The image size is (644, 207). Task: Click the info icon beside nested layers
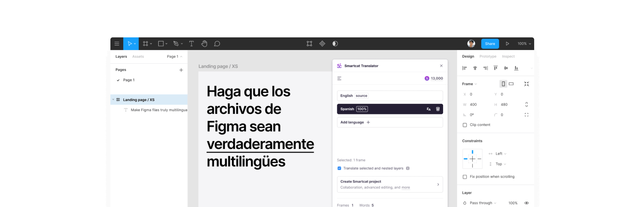pyautogui.click(x=408, y=168)
